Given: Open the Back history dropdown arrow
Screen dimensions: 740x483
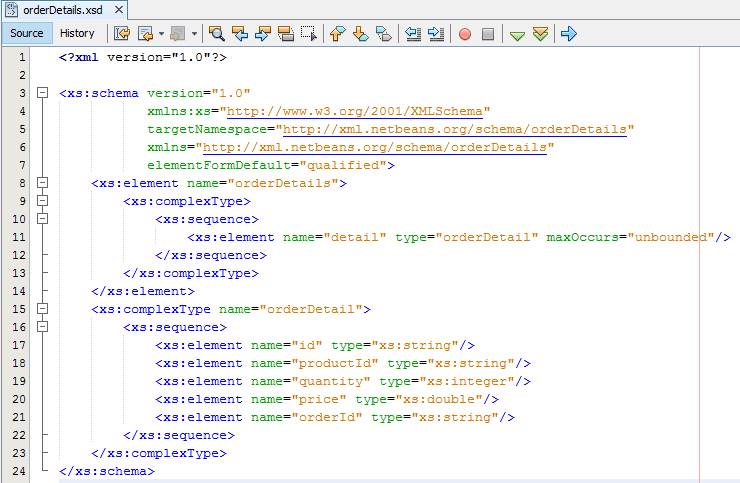Looking at the screenshot, I should [x=161, y=34].
